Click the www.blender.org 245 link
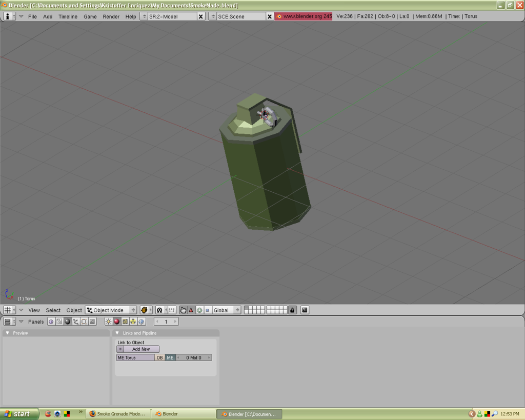 304,16
